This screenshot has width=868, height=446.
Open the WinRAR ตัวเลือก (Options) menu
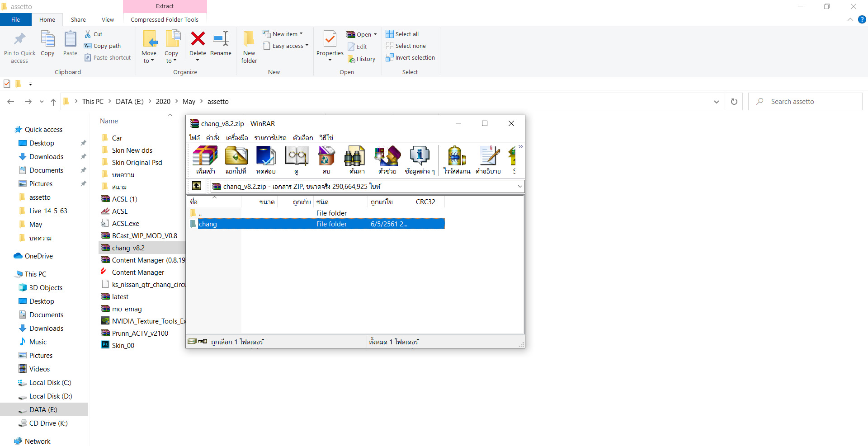302,137
